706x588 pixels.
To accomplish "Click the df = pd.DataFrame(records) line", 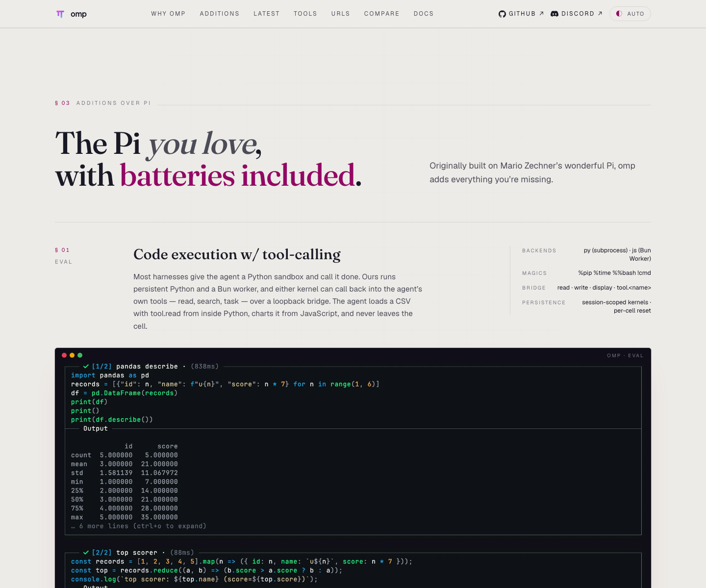I will coord(124,393).
